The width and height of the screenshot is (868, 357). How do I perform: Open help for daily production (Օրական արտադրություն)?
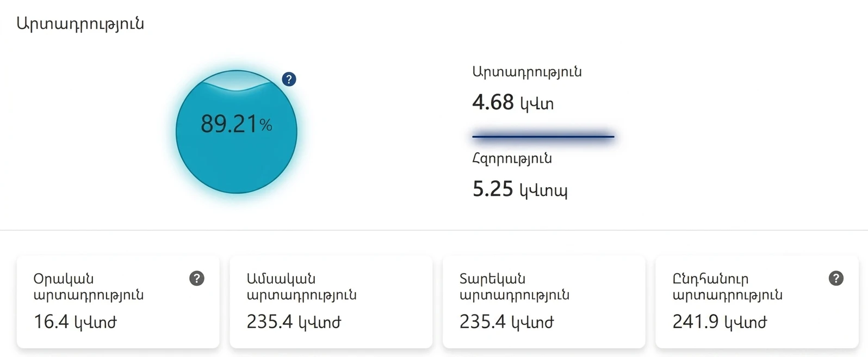coord(196,279)
